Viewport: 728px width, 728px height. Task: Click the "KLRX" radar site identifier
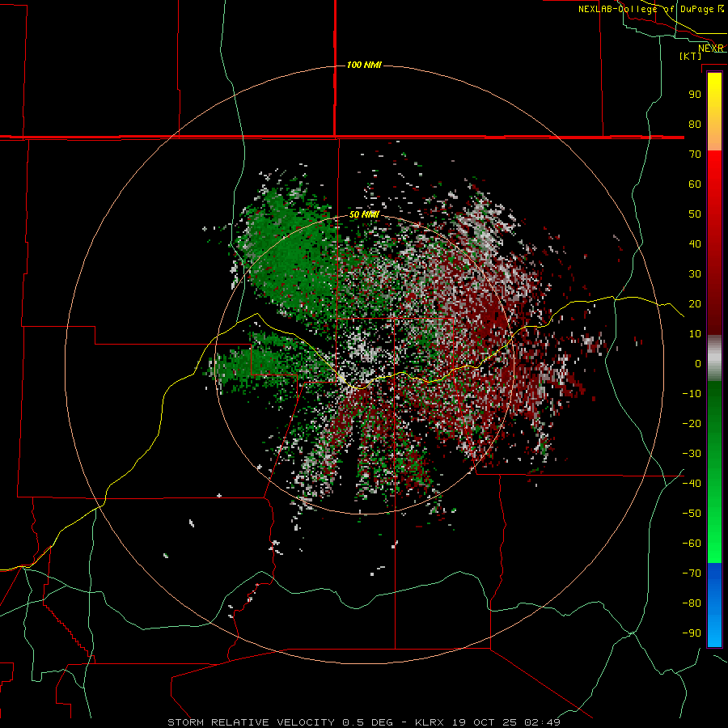pos(430,722)
